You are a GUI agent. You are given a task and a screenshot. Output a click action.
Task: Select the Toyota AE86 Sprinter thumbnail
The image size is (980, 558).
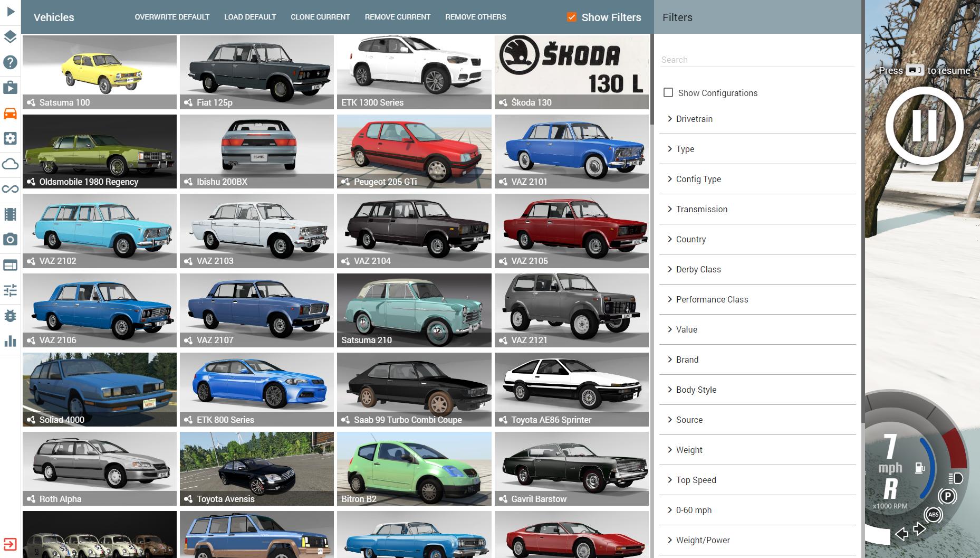[572, 390]
